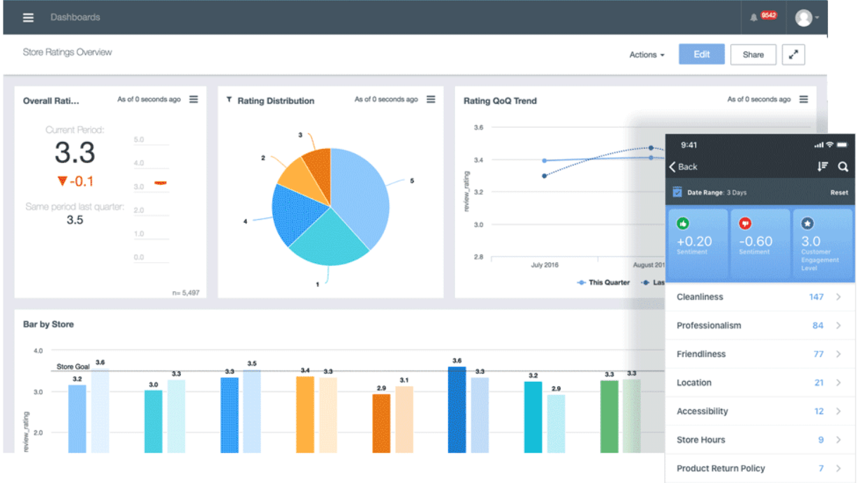
Task: Click the search icon in mobile panel
Action: 843,167
